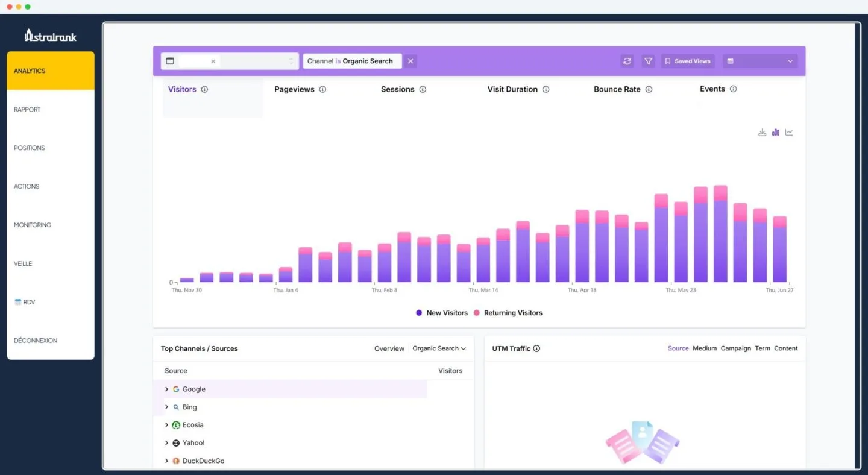The width and height of the screenshot is (868, 475).
Task: Click the refresh data icon
Action: pos(627,61)
